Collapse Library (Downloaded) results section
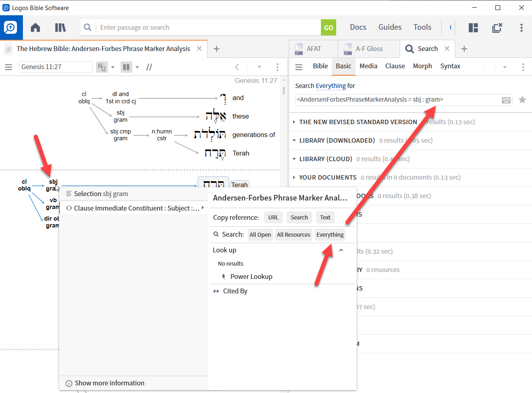Viewport: 532px width, 393px height. (294, 141)
